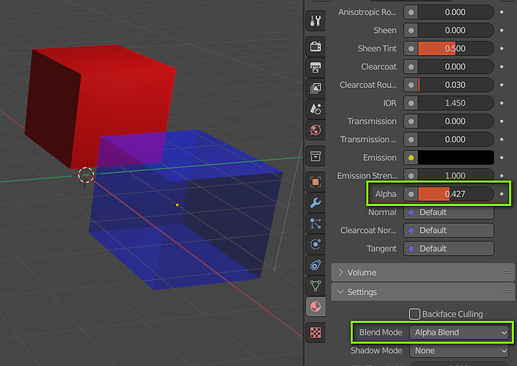Click the socket button beside Alpha

411,194
